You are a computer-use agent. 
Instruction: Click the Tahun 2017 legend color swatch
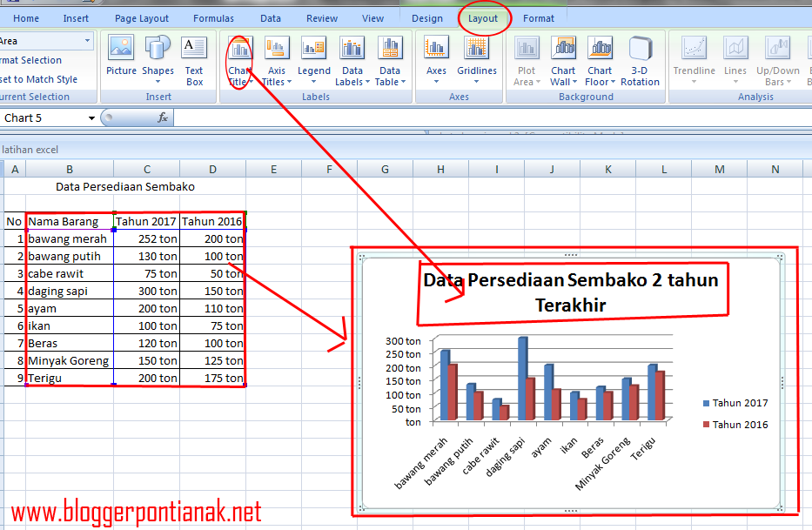click(706, 403)
